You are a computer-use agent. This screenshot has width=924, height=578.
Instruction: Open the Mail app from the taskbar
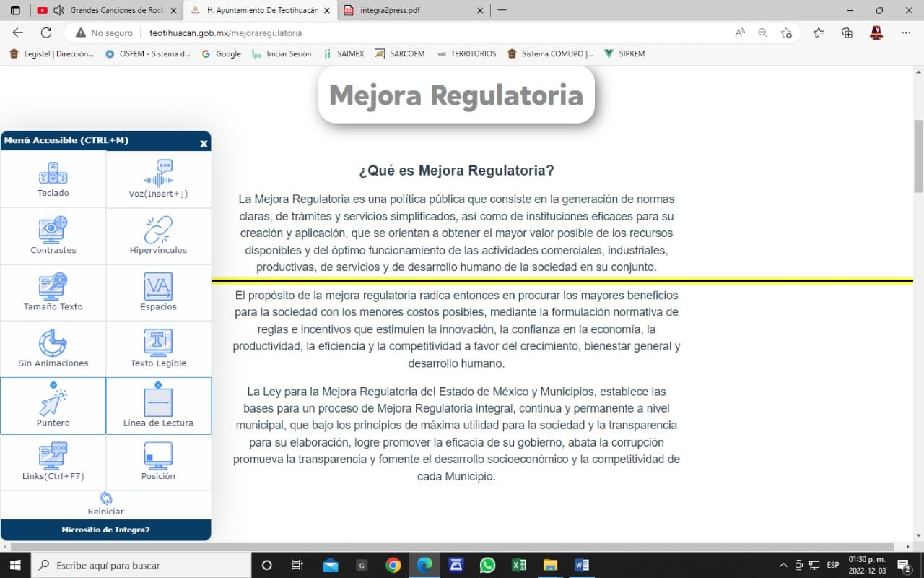pyautogui.click(x=330, y=565)
